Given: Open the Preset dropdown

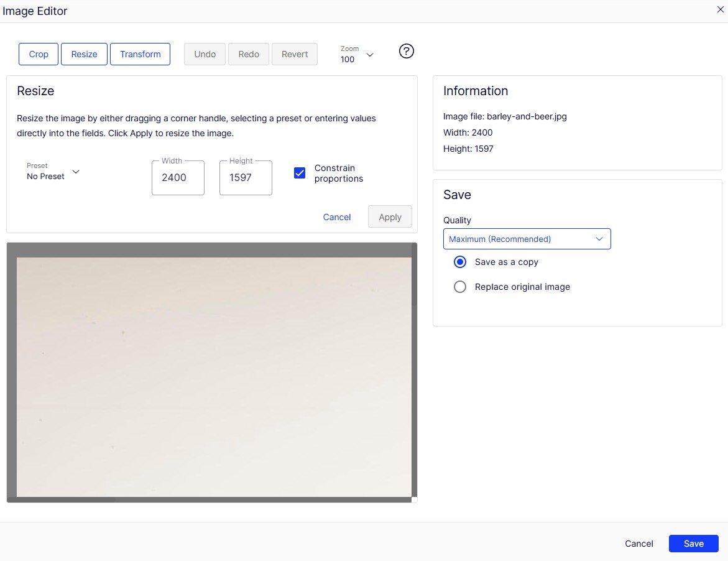Looking at the screenshot, I should pos(53,172).
